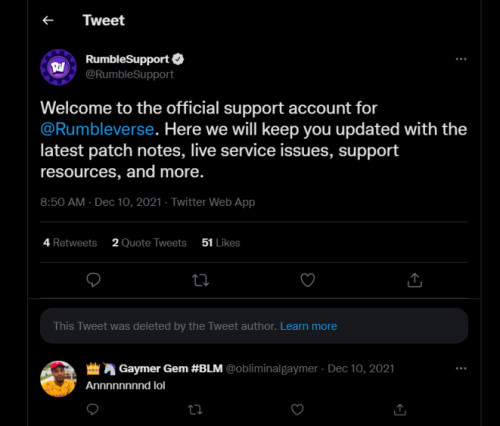Like the RumbleSupport welcome tweet
The image size is (500, 426).
coord(307,280)
